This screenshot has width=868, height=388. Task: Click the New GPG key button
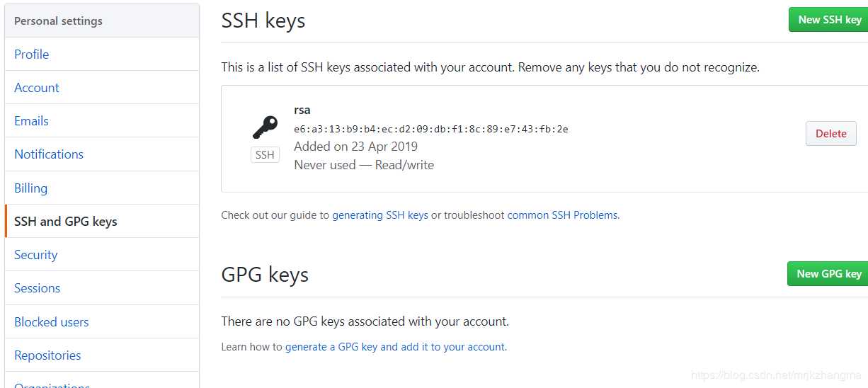pos(828,273)
